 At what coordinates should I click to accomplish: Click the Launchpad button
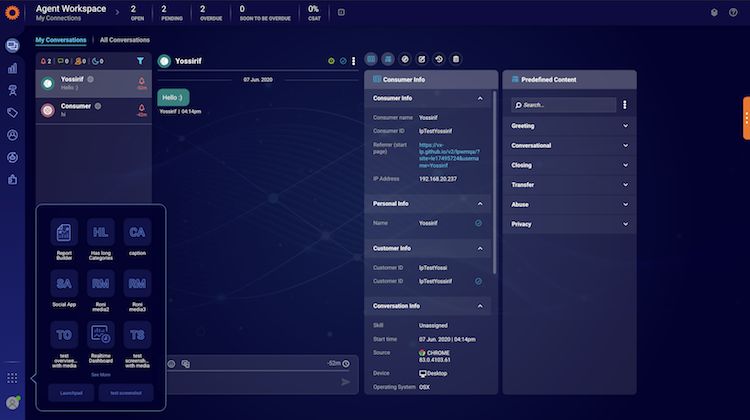(71, 393)
